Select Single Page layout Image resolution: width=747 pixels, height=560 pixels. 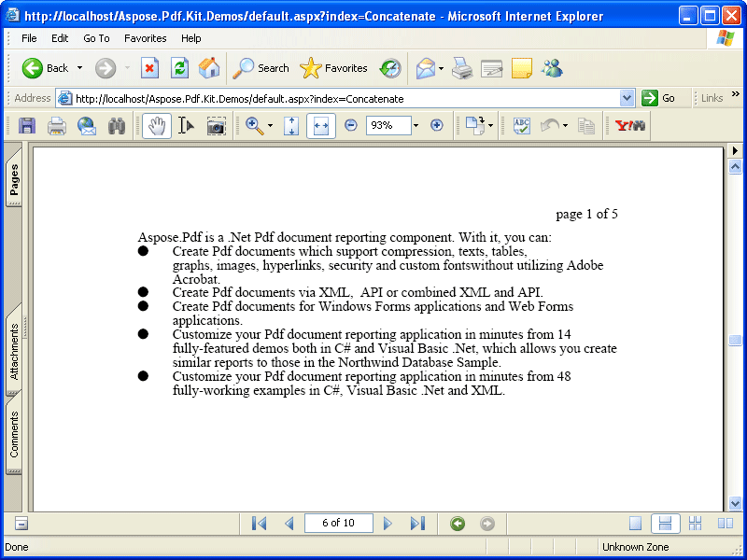(x=635, y=524)
